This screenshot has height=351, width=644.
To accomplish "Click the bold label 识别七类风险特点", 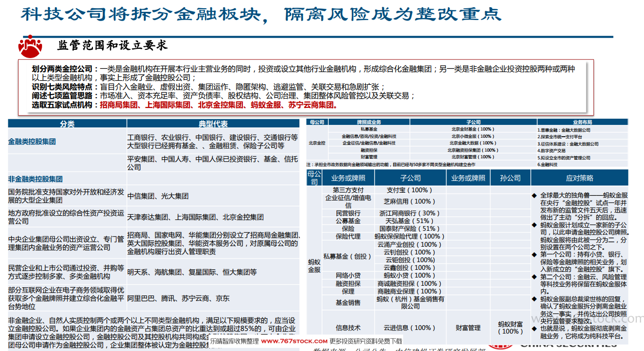I will 62,87.
